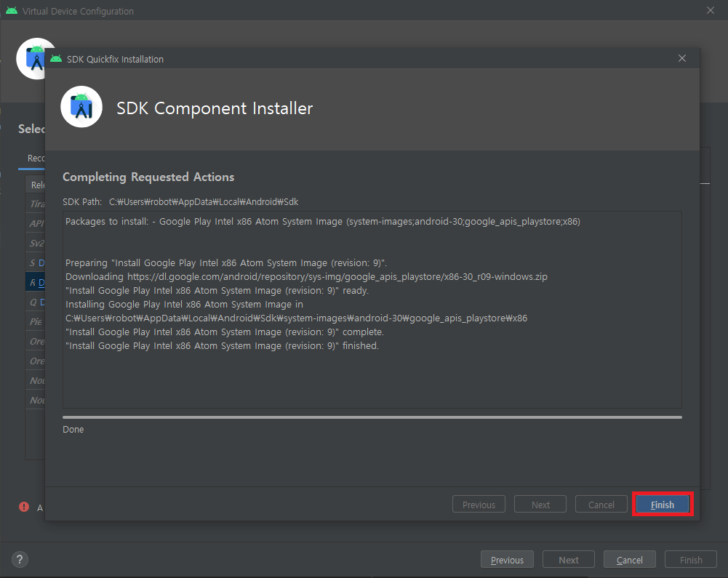Click the Completing Requested Actions heading

(x=148, y=177)
